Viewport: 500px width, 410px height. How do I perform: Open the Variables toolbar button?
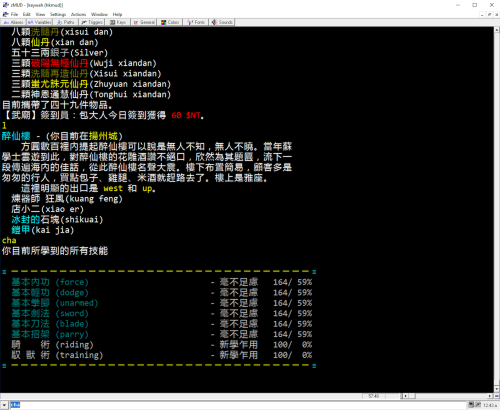coord(39,22)
